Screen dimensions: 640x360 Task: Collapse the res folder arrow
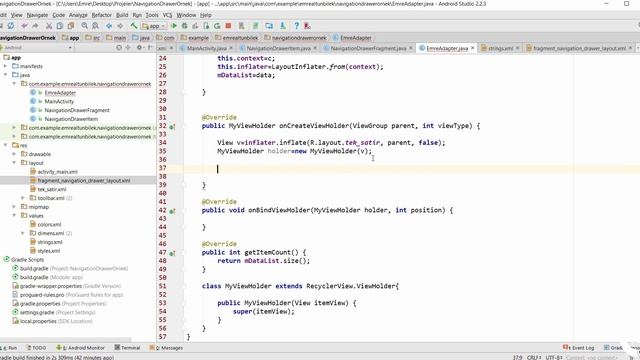pyautogui.click(x=6, y=145)
